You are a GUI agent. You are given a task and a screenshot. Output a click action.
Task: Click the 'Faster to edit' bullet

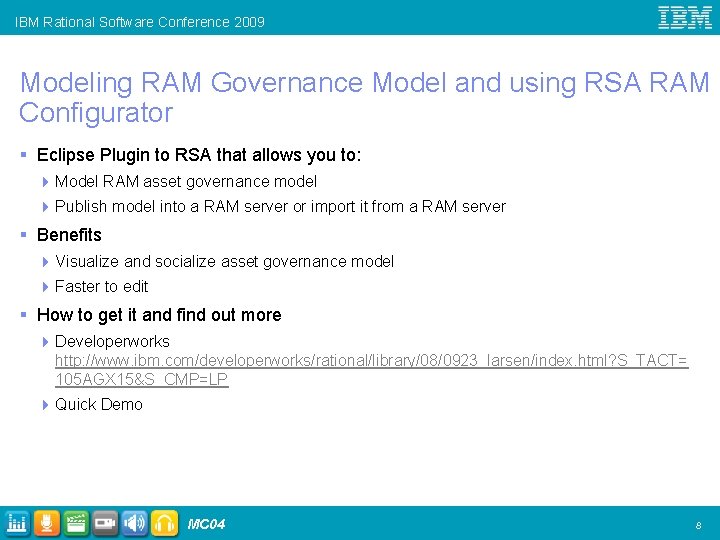[x=101, y=287]
